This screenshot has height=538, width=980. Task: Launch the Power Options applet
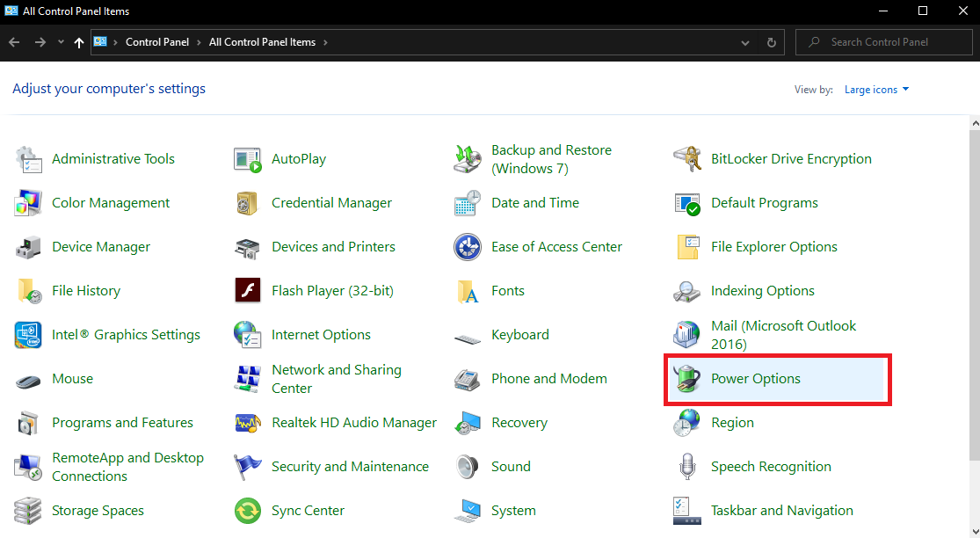(x=756, y=378)
